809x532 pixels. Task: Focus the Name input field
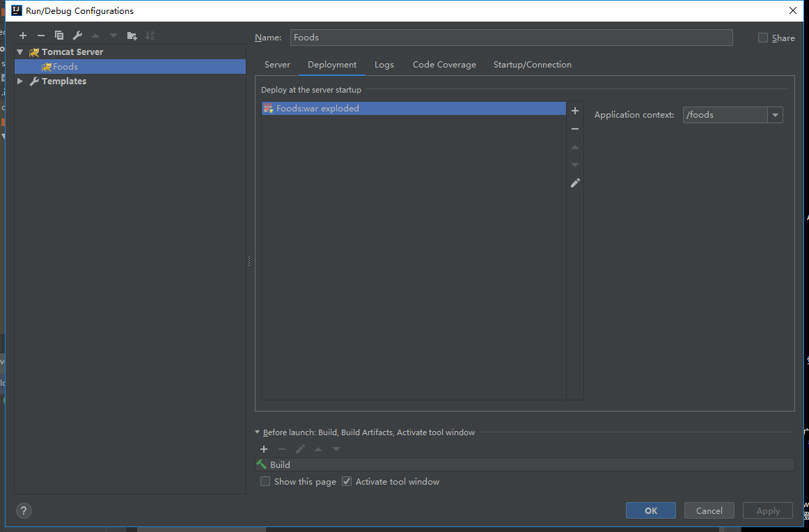point(511,37)
